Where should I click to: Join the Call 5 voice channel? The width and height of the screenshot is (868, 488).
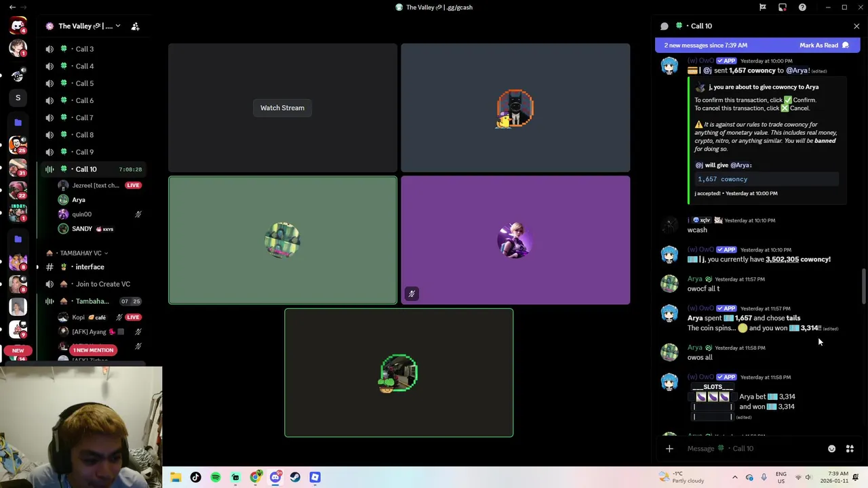(92, 83)
